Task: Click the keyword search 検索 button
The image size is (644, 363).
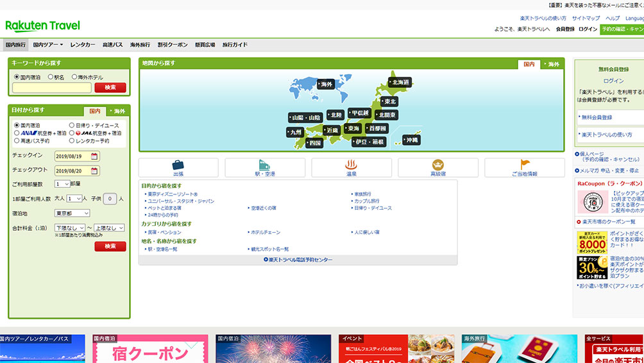Action: tap(110, 88)
